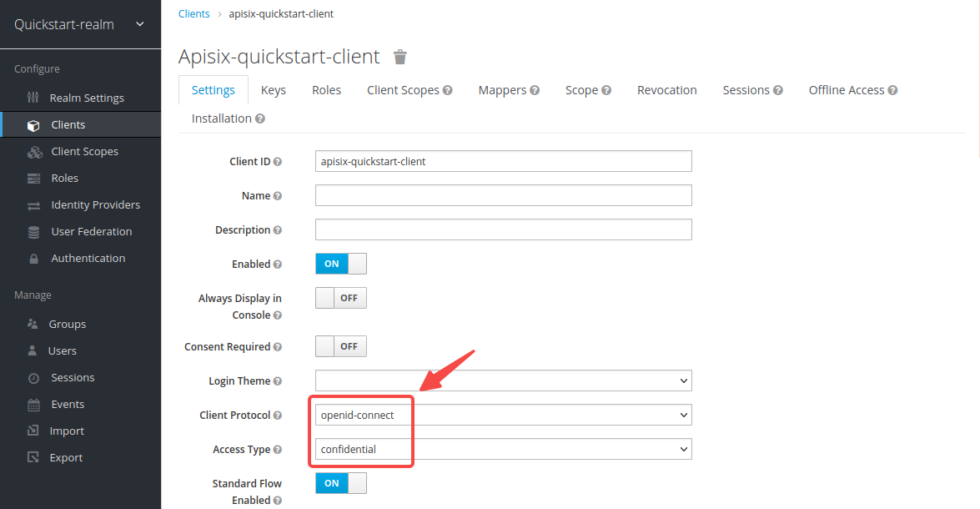Open the Offline Access tab

click(x=847, y=90)
